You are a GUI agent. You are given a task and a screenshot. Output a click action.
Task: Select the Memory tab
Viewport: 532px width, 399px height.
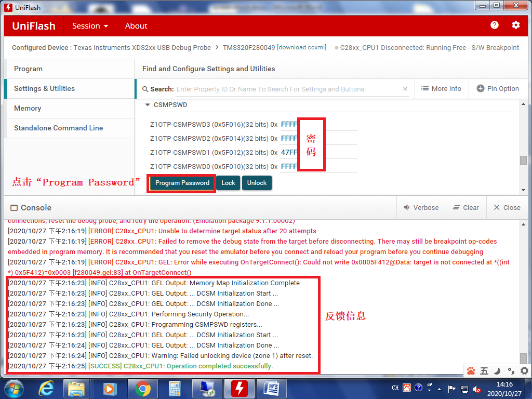coord(70,108)
